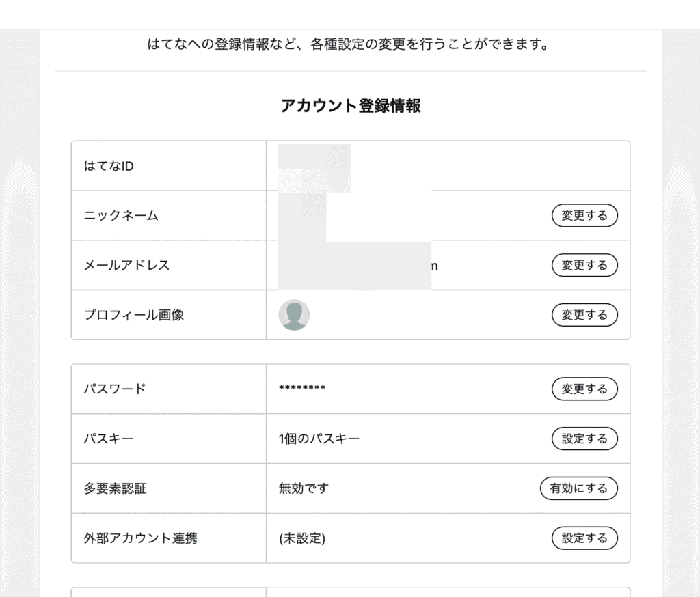The image size is (700, 597).
Task: Click 変更する next to メールアドレス
Action: pos(584,265)
